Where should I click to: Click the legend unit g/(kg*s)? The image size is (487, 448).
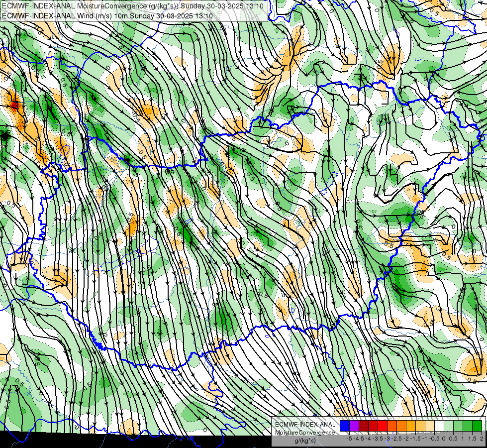[x=305, y=441]
